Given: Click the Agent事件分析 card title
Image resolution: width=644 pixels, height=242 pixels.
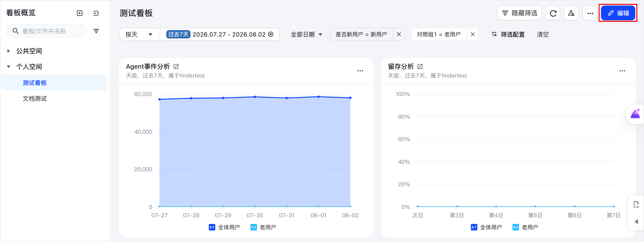Looking at the screenshot, I should [148, 66].
